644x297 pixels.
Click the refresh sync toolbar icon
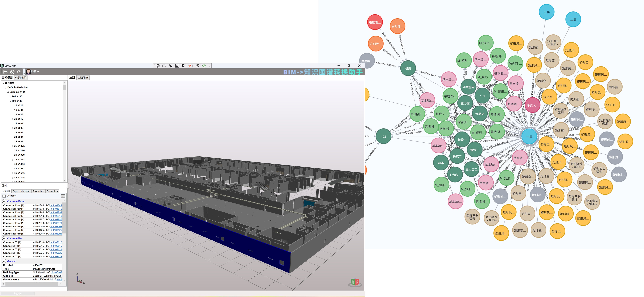[x=12, y=72]
